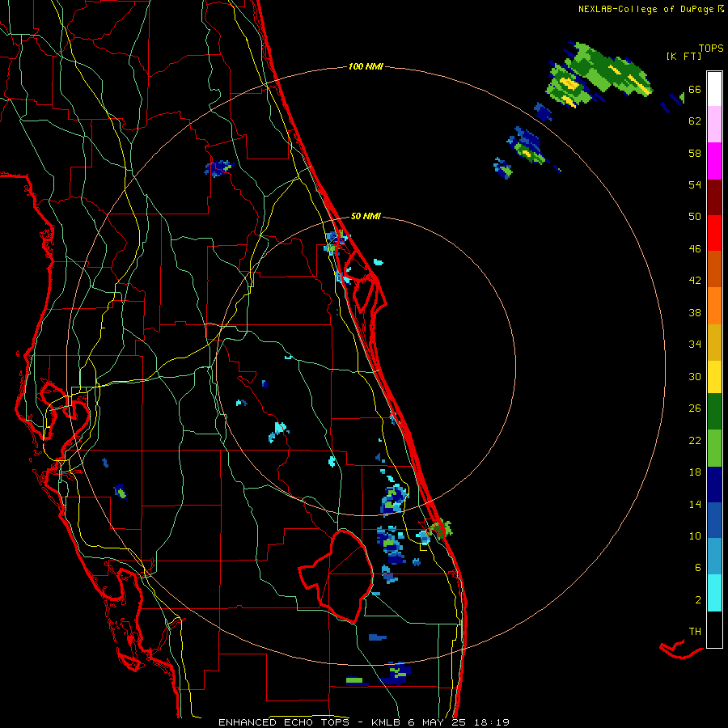Click the [K FT] units label
This screenshot has height=728, width=728.
(684, 56)
